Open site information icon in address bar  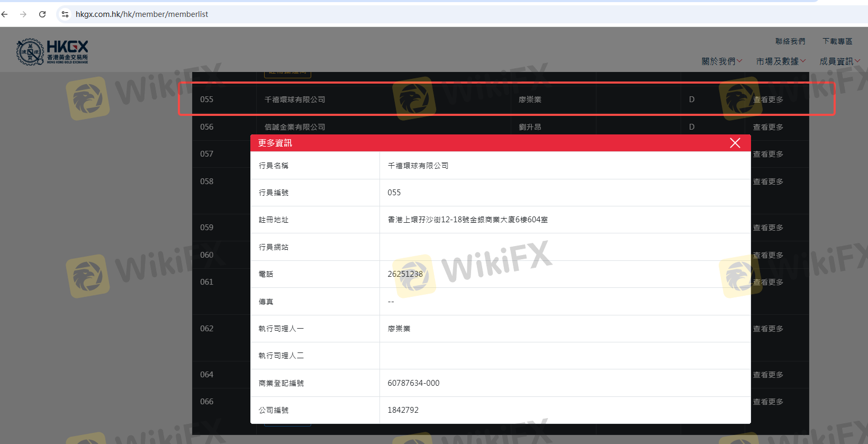[65, 14]
